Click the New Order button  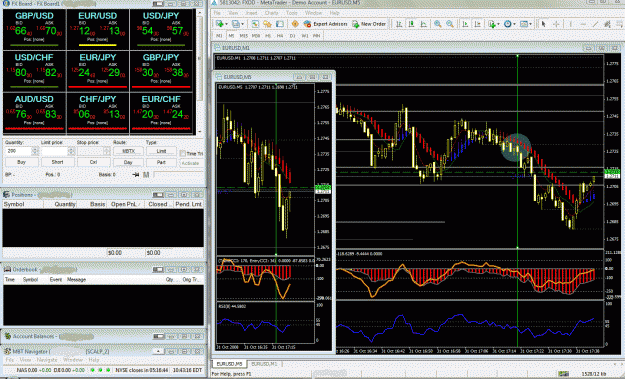[x=369, y=24]
